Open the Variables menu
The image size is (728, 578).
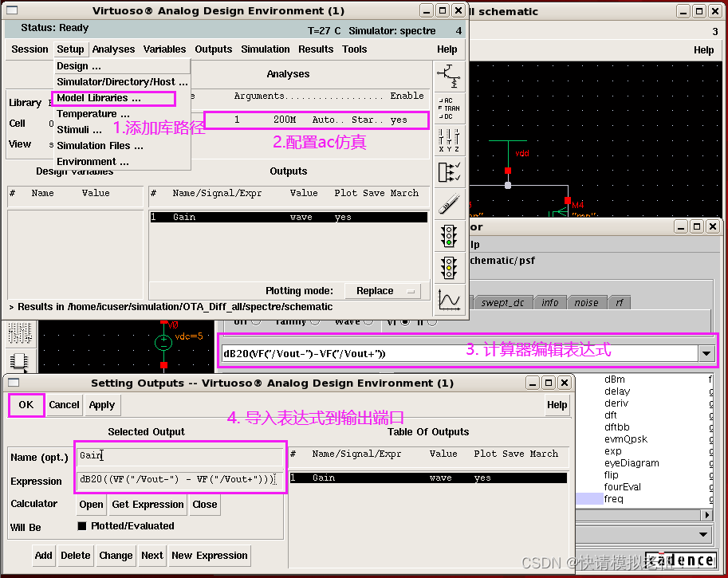pos(164,49)
